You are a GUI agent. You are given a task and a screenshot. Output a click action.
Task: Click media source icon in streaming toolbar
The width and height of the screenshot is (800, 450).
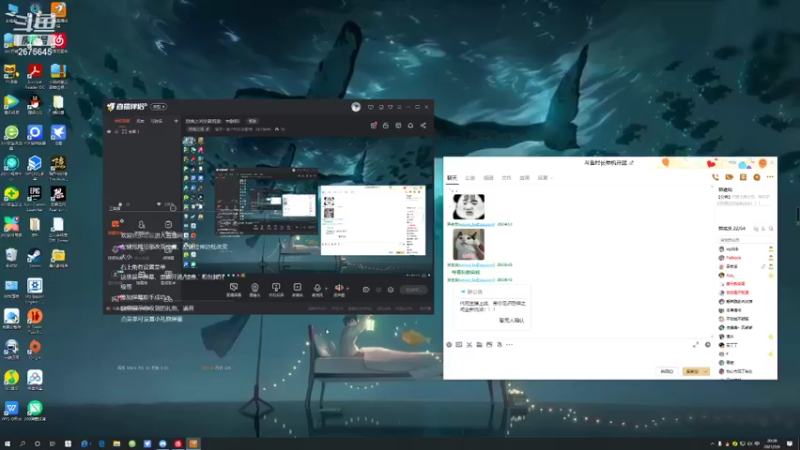click(297, 288)
